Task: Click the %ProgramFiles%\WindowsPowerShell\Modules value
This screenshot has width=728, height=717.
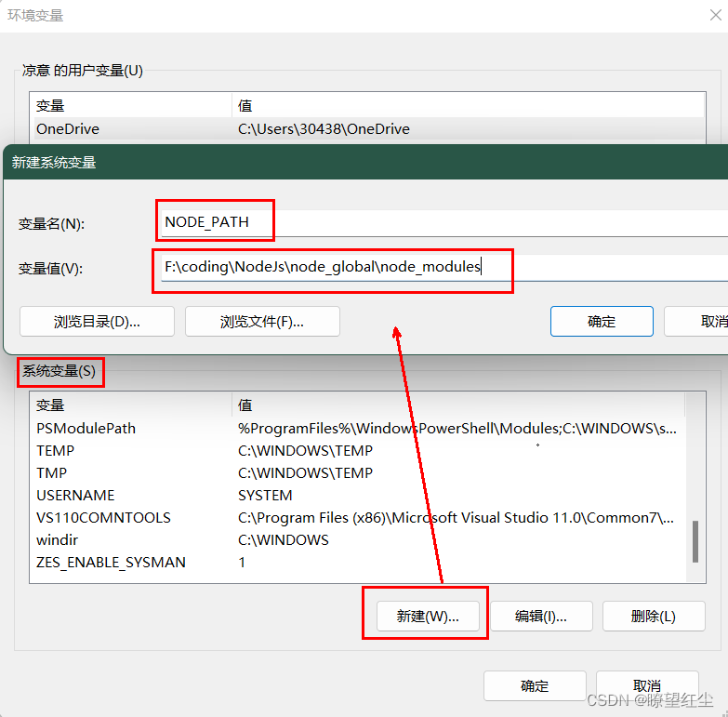Action: 457,428
